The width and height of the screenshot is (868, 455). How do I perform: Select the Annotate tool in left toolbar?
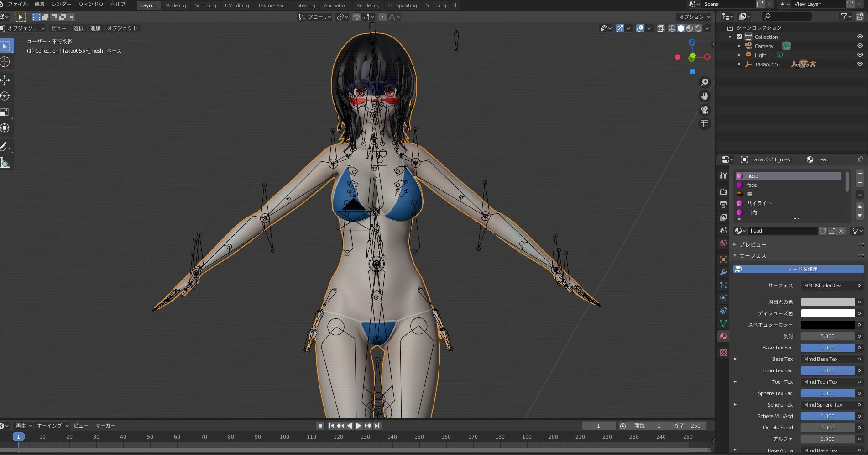[5, 147]
